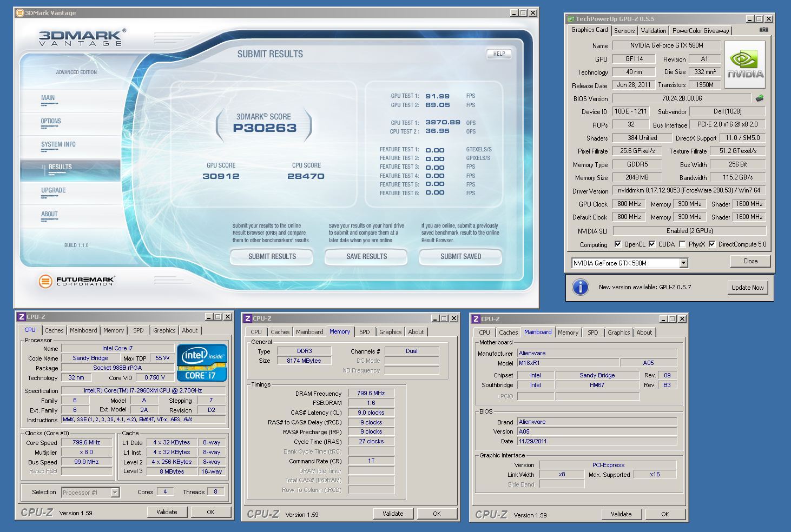The height and width of the screenshot is (532, 791).
Task: Toggle the CUDA checkbox
Action: (x=652, y=244)
